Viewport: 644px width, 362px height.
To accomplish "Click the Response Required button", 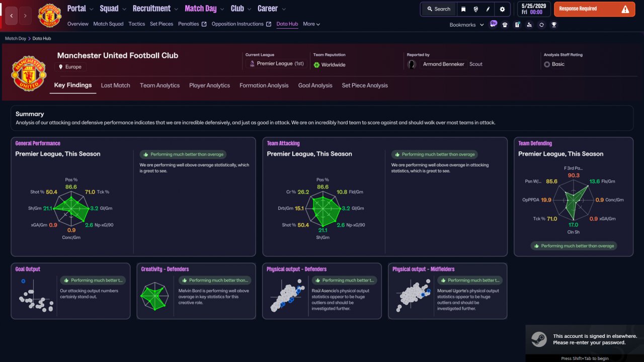I will click(x=595, y=9).
